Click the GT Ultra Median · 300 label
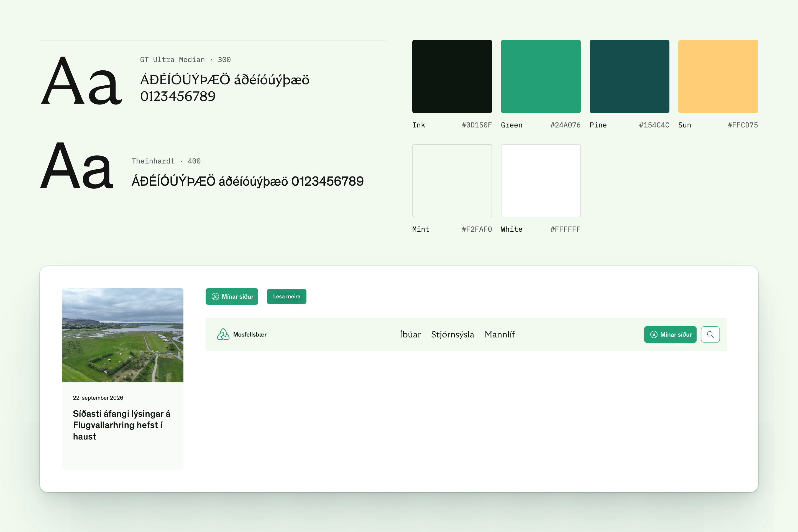This screenshot has width=798, height=532. [x=185, y=60]
